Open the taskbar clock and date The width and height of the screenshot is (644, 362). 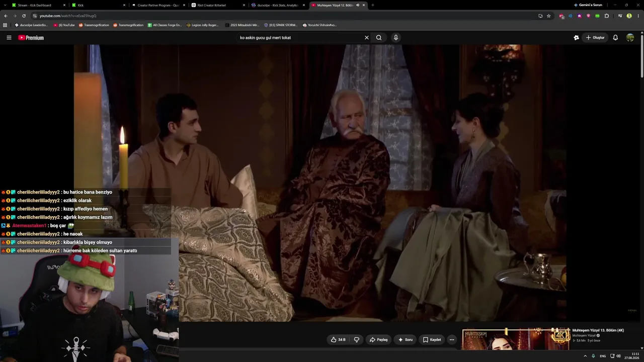(x=632, y=356)
